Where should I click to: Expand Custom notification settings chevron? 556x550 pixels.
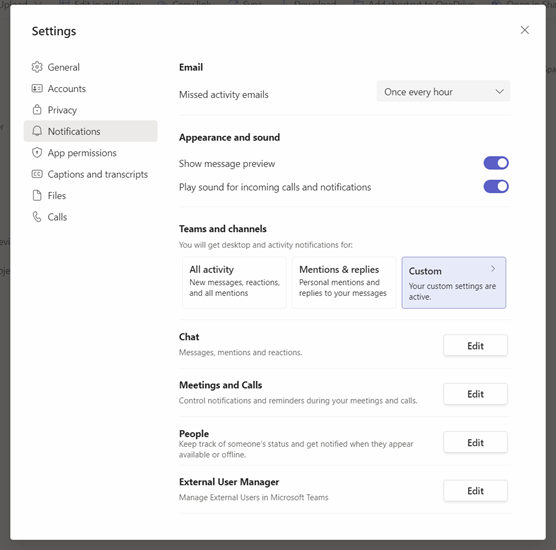tap(493, 269)
